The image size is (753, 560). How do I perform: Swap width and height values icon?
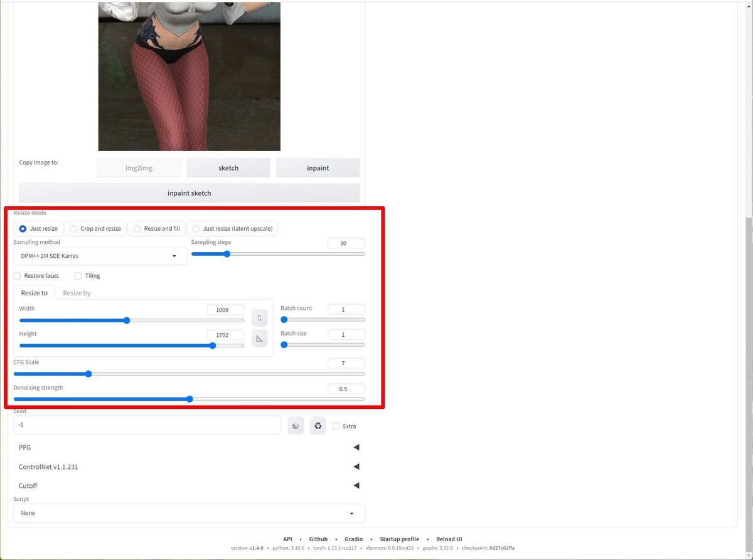pos(259,317)
